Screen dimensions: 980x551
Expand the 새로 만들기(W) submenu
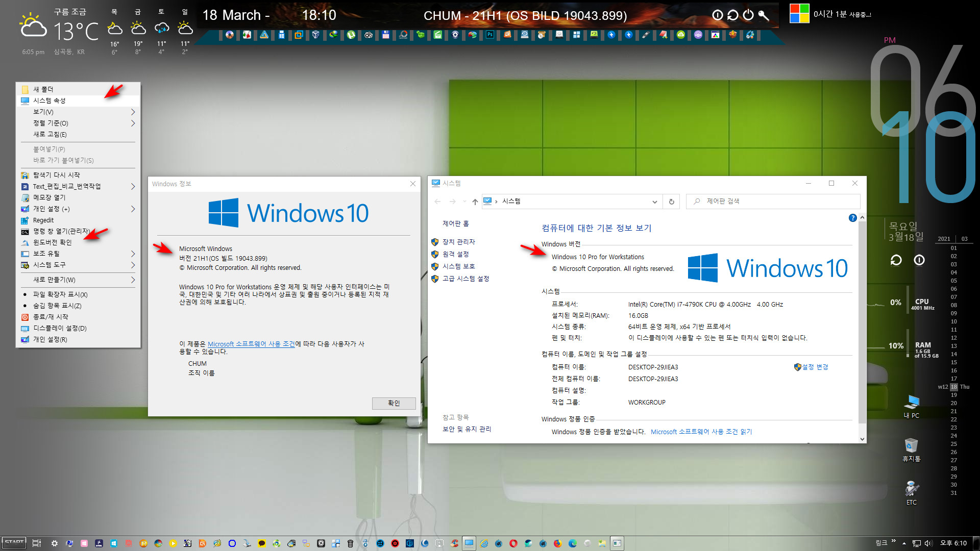[78, 280]
